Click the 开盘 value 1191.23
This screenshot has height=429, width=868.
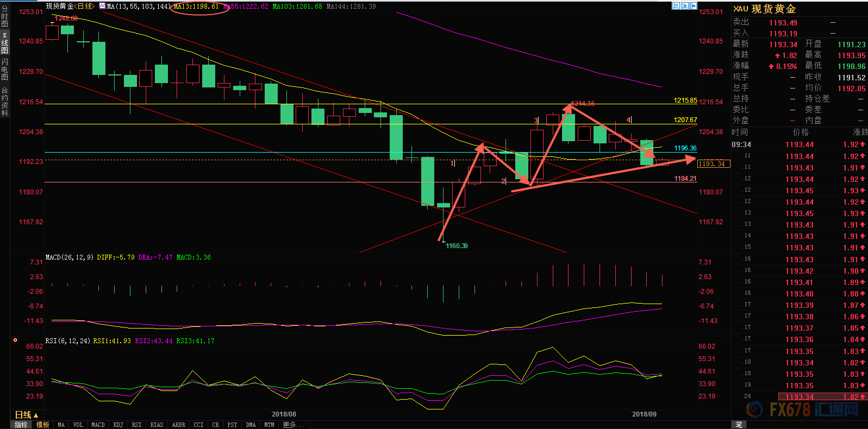851,45
